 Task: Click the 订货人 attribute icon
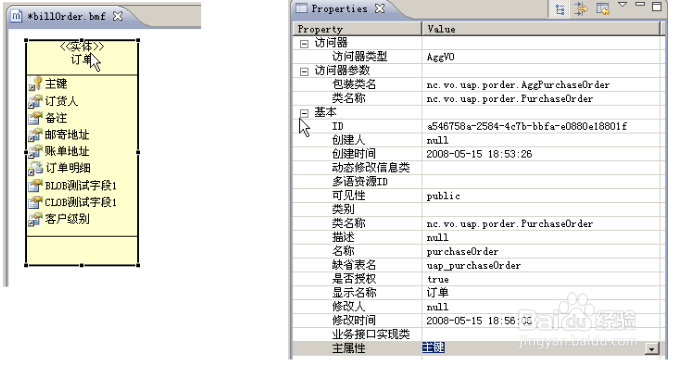pyautogui.click(x=35, y=101)
